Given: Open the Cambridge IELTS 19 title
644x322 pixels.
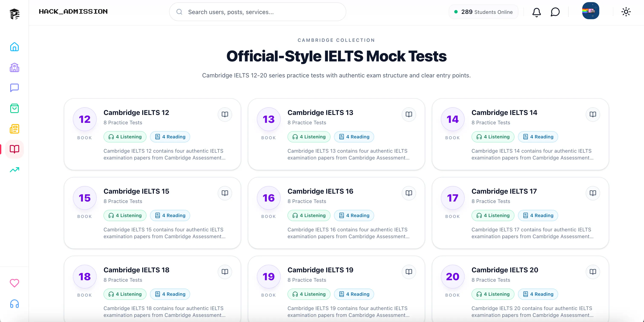Looking at the screenshot, I should (320, 270).
